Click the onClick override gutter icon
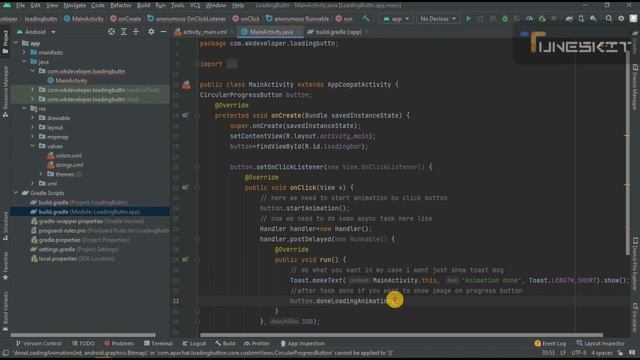The height and width of the screenshot is (360, 640). (x=185, y=187)
